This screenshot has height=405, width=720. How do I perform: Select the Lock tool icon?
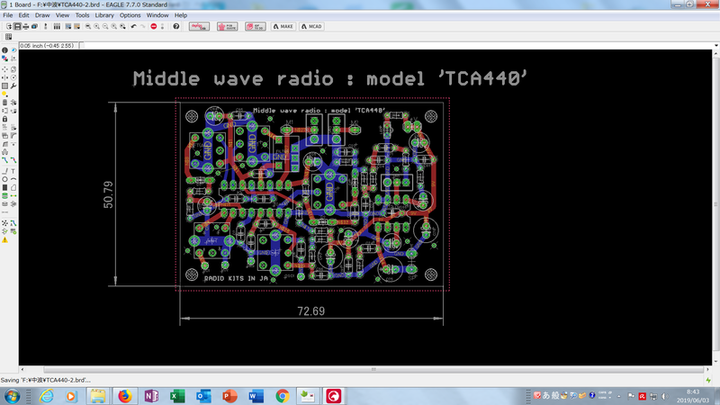[5, 119]
